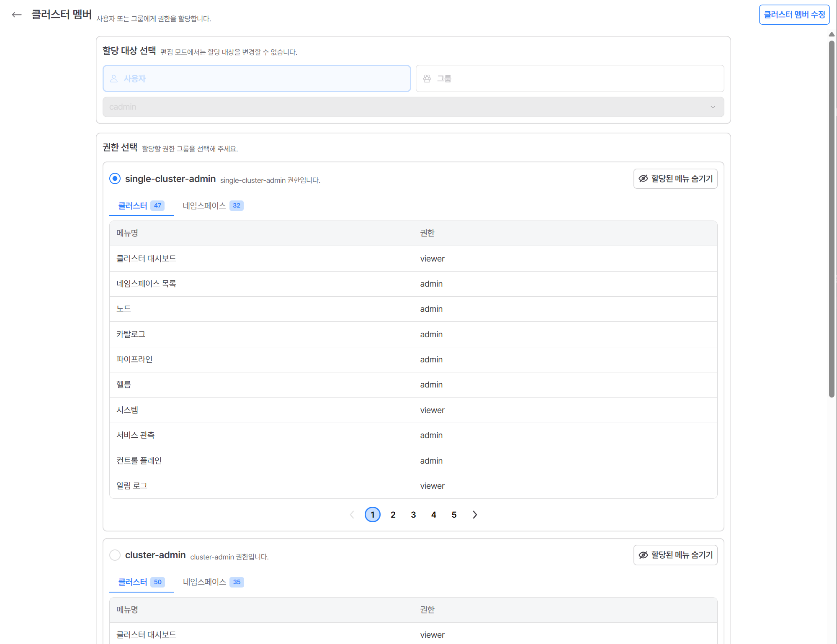
Task: Click the 메뉴명 column header in first table
Action: click(127, 233)
